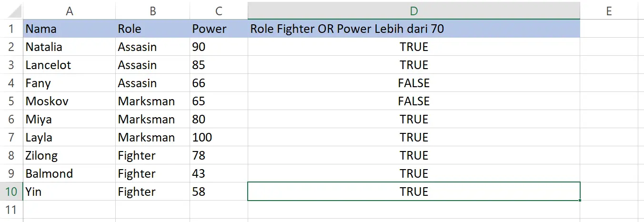Click Balmond's Fighter role cell
Viewport: 644px width, 222px height.
click(x=152, y=173)
